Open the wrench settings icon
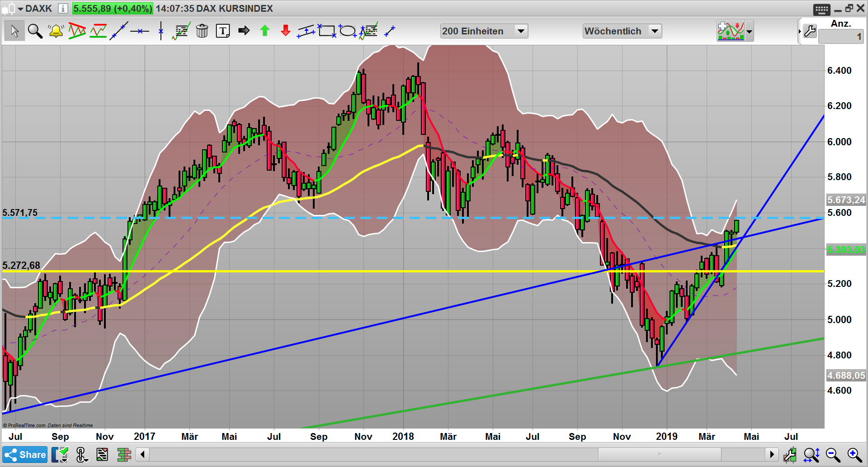The width and height of the screenshot is (868, 467). pos(810,31)
